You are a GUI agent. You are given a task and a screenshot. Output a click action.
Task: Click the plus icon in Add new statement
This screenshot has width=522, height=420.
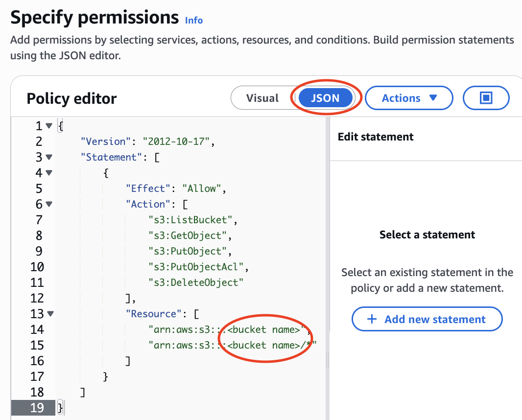pyautogui.click(x=372, y=320)
